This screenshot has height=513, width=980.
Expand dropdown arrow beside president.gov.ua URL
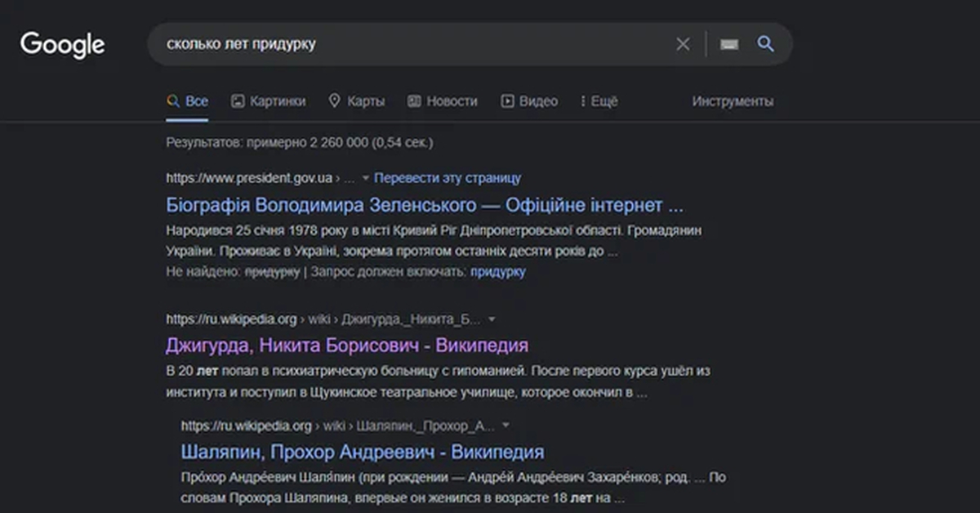pyautogui.click(x=366, y=178)
